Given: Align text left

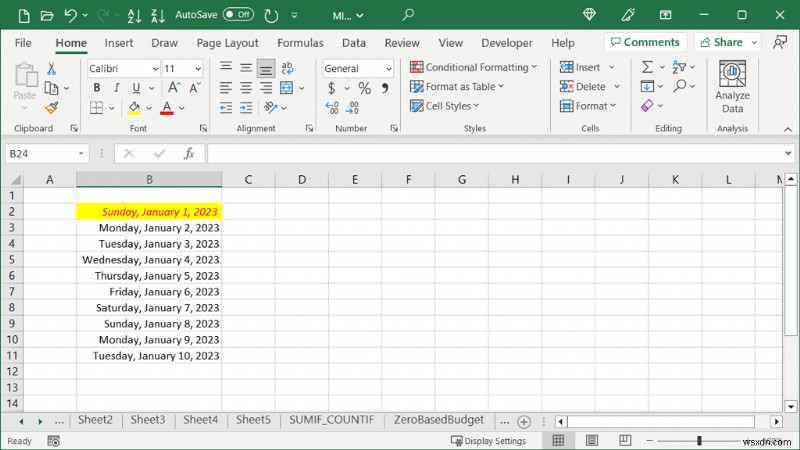Looking at the screenshot, I should [226, 88].
